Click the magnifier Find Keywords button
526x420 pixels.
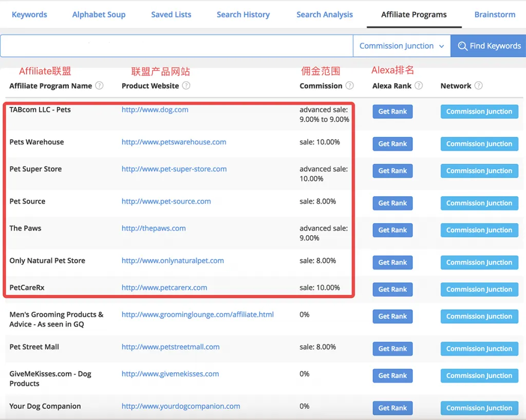tap(489, 46)
